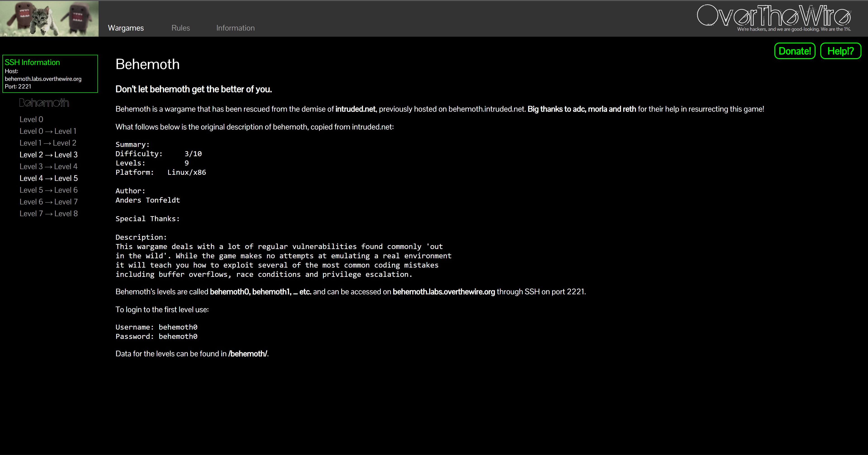The image size is (868, 455).
Task: Open Level 5 → Level 6 link
Action: 49,190
